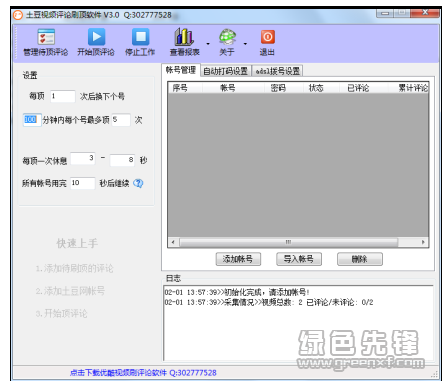
Task: Click the app icon in title bar
Action: (18, 15)
